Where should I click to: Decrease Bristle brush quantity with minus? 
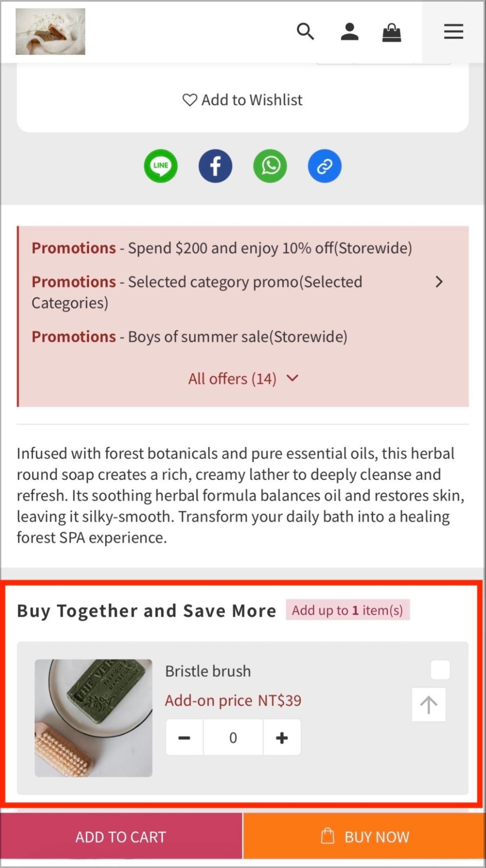point(184,737)
